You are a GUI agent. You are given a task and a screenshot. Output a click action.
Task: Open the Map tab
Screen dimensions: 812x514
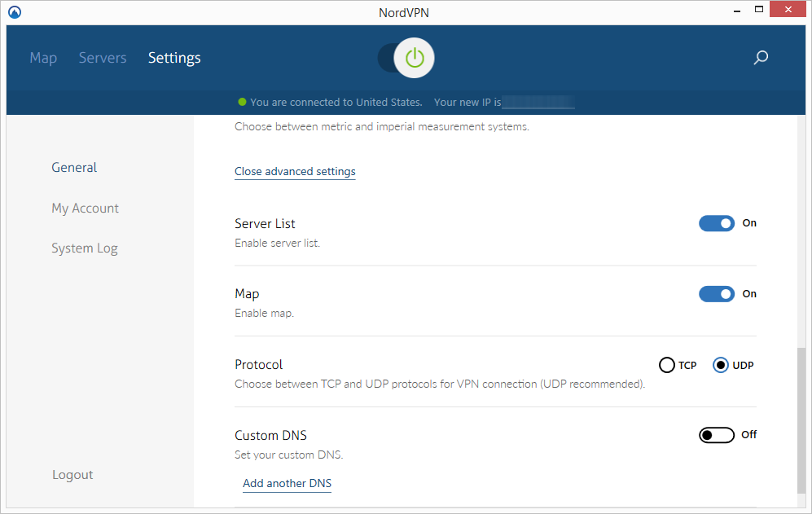(43, 58)
